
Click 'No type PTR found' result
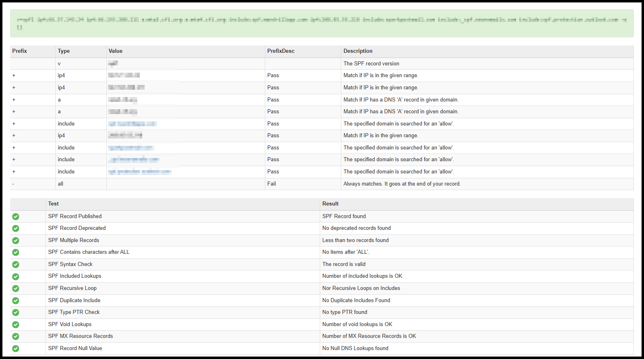tap(345, 312)
